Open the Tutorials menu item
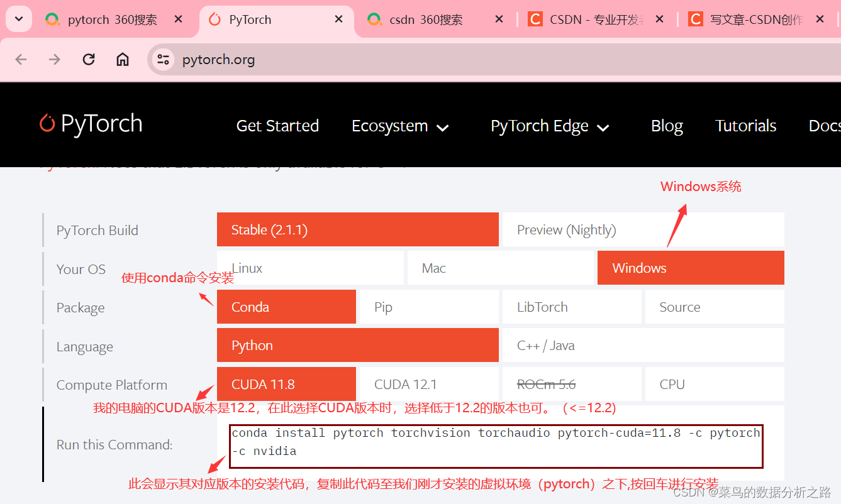 coord(745,125)
